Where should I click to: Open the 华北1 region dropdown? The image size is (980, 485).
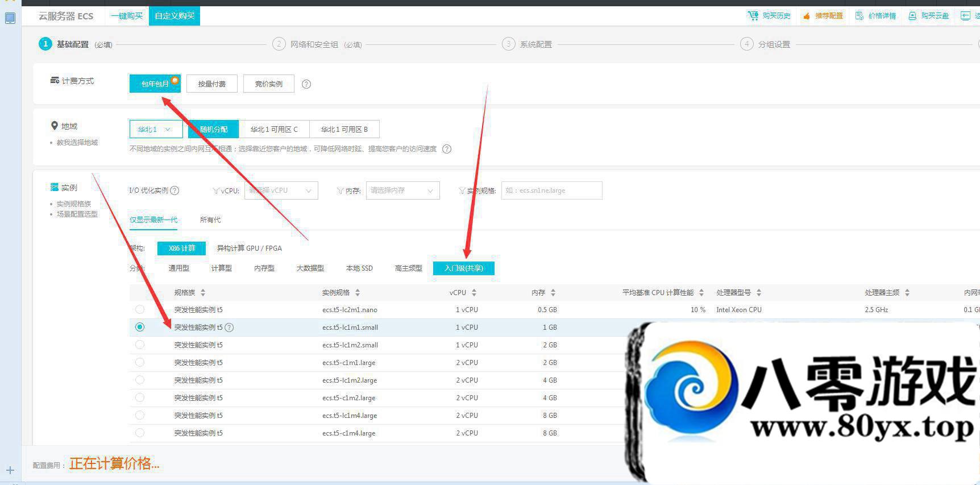(x=156, y=130)
